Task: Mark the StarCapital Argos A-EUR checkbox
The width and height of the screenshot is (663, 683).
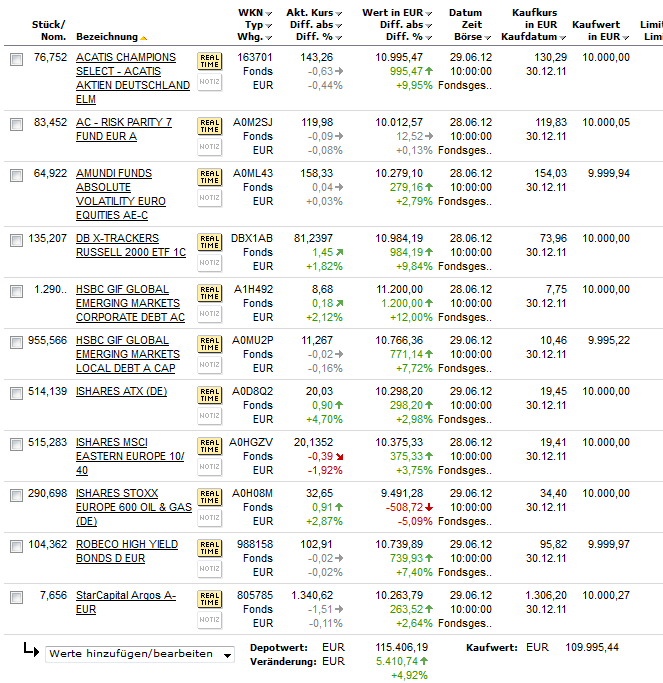Action: pyautogui.click(x=17, y=597)
